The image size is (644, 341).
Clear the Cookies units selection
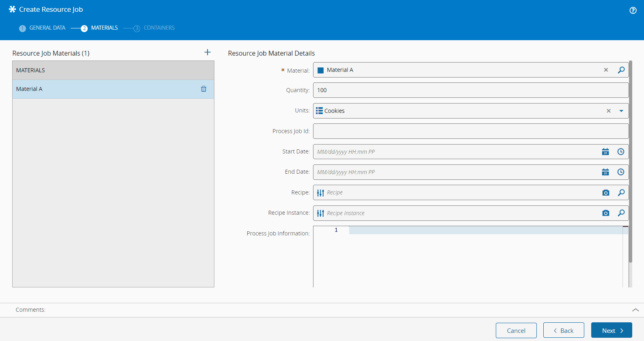pyautogui.click(x=608, y=111)
